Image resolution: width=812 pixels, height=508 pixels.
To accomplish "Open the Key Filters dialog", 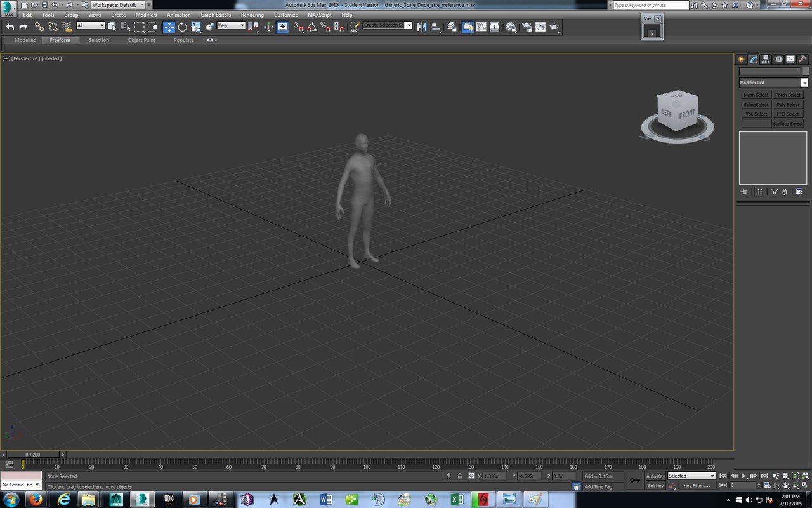I will pyautogui.click(x=696, y=486).
